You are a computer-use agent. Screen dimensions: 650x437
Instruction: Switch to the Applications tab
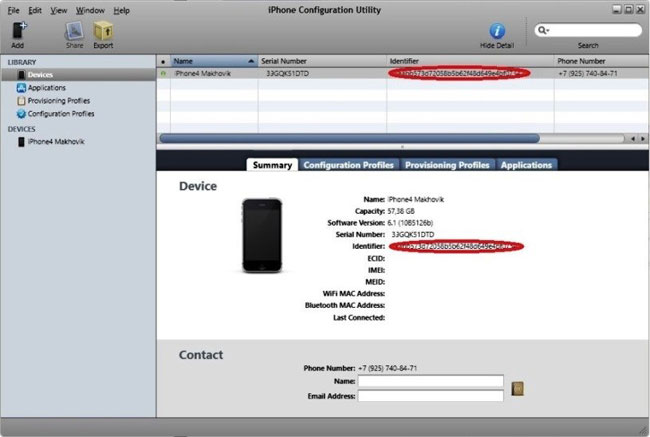click(526, 165)
